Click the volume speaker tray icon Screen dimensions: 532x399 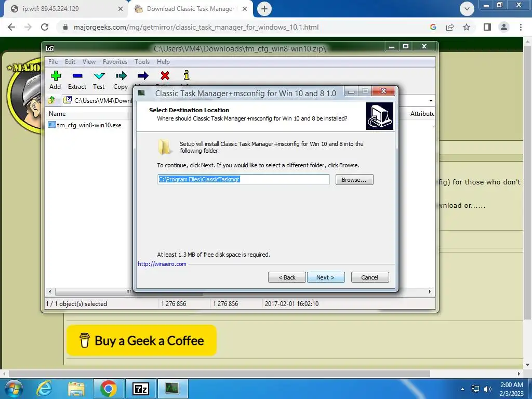pos(487,389)
